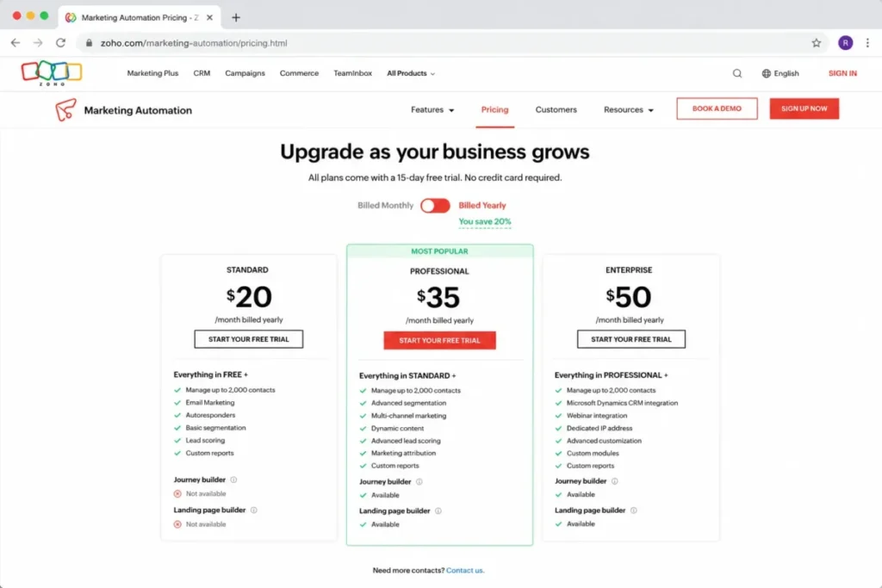
Task: Click info icon beside Enterprise Landing page builder
Action: (x=633, y=511)
